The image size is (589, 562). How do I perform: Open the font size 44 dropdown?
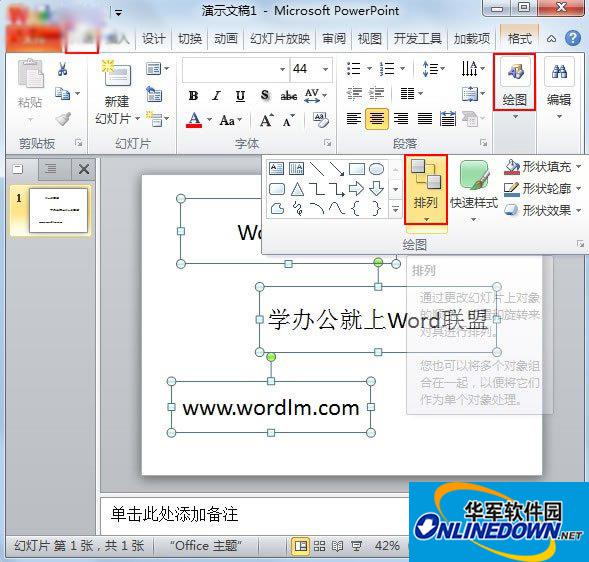pos(325,69)
